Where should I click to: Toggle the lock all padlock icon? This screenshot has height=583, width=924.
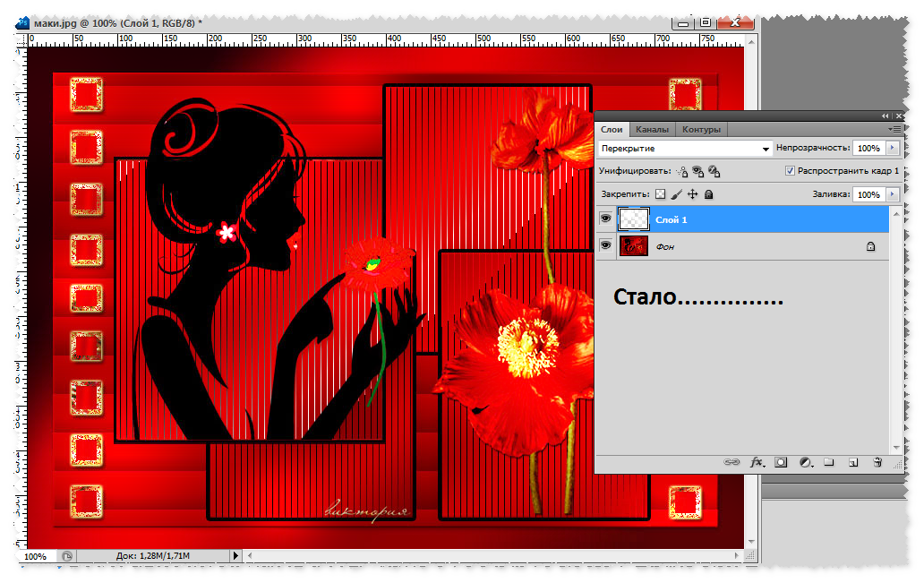coord(709,194)
